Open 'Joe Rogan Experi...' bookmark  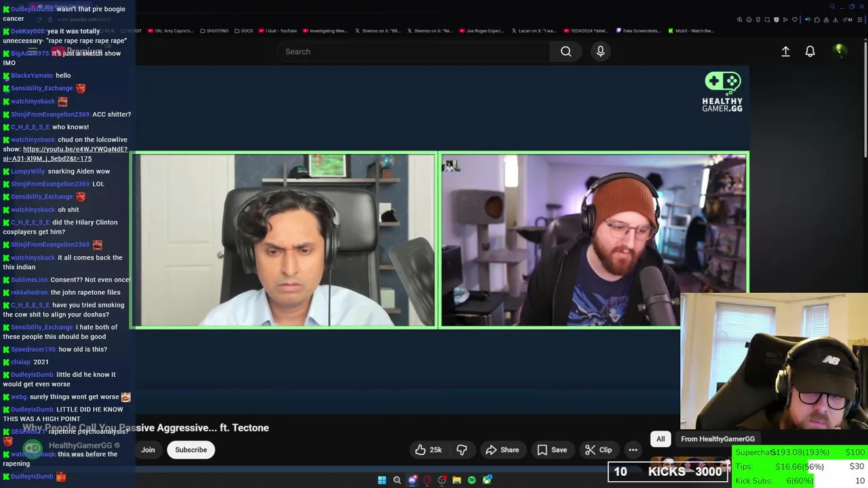click(481, 30)
